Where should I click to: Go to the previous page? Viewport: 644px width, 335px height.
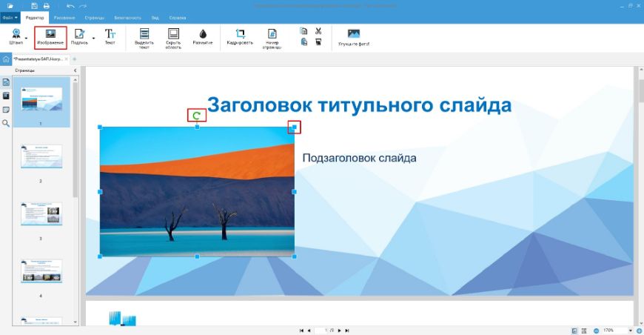point(309,331)
